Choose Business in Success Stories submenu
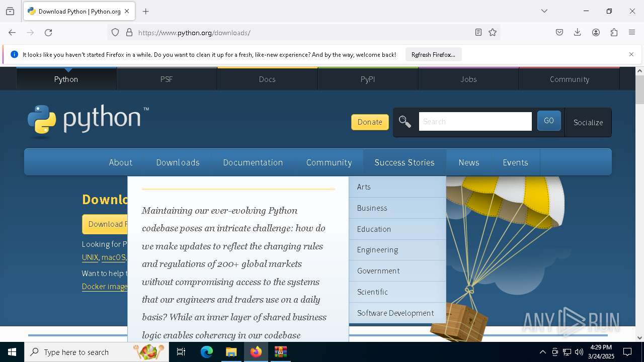The width and height of the screenshot is (644, 362). click(397, 208)
